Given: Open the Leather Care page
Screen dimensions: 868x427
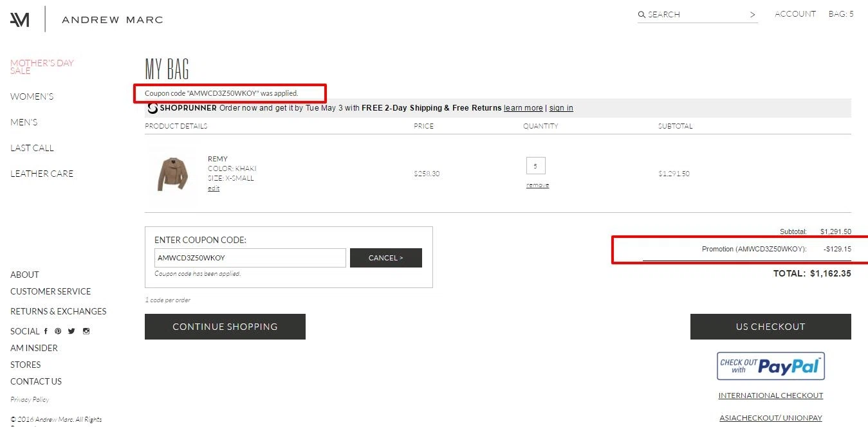Looking at the screenshot, I should click(42, 174).
